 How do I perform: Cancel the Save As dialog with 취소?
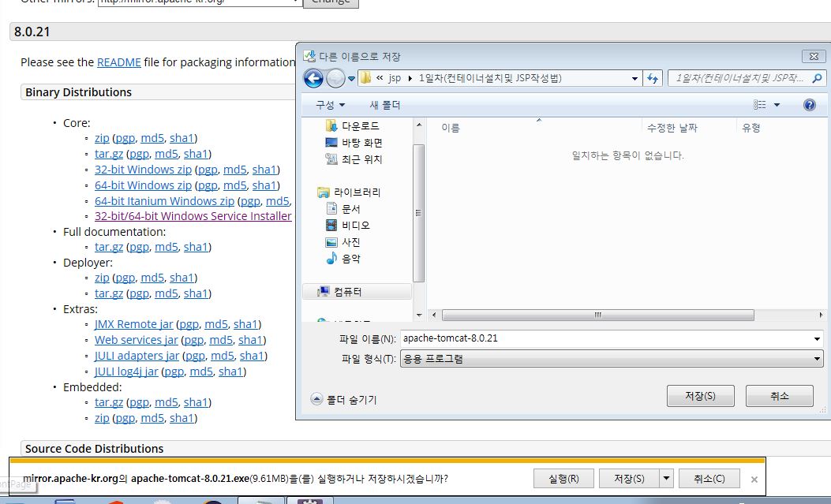pos(779,396)
